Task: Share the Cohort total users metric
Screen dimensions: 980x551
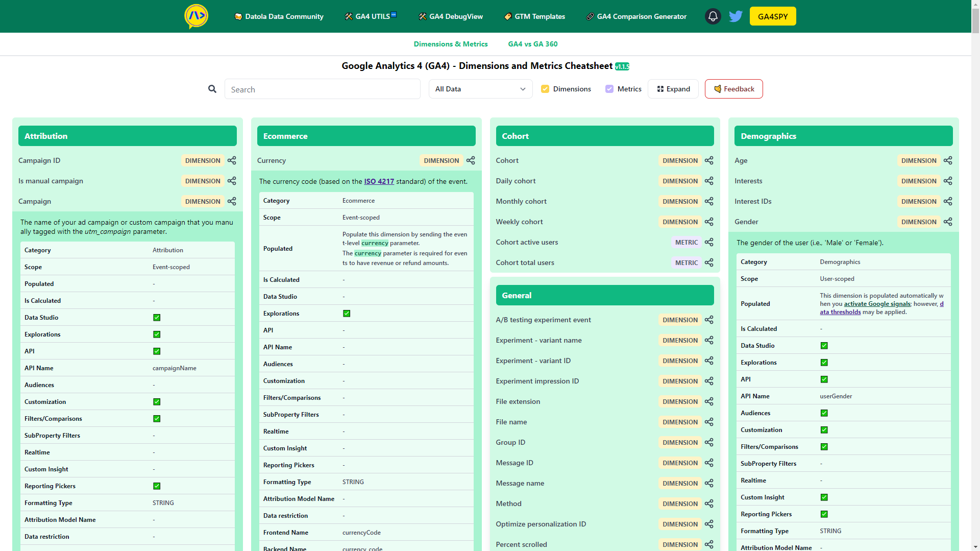Action: [709, 262]
